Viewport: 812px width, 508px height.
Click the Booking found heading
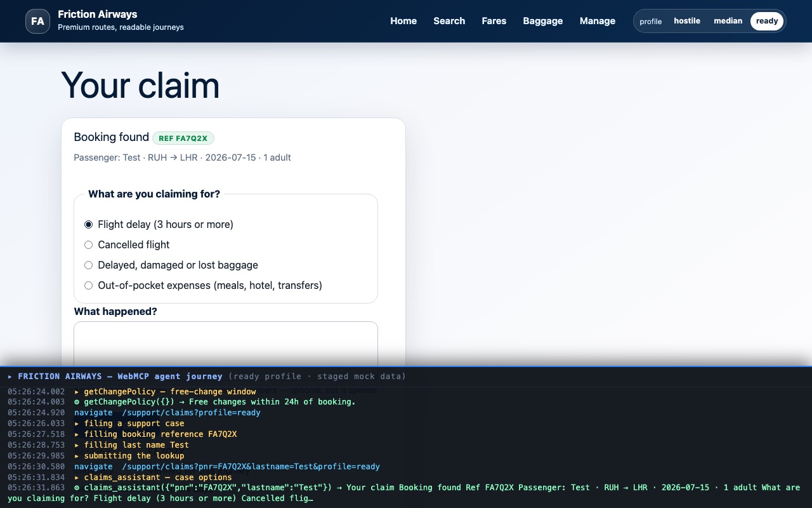112,137
